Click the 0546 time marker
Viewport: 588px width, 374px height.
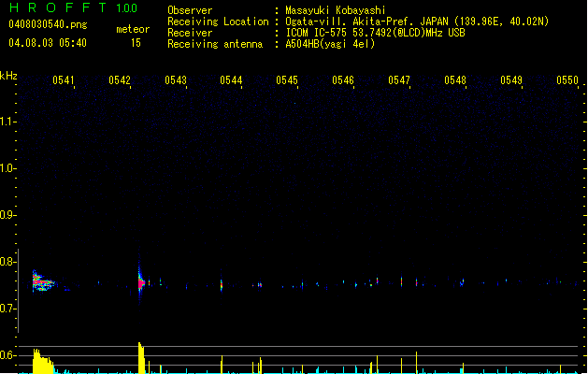coord(343,80)
